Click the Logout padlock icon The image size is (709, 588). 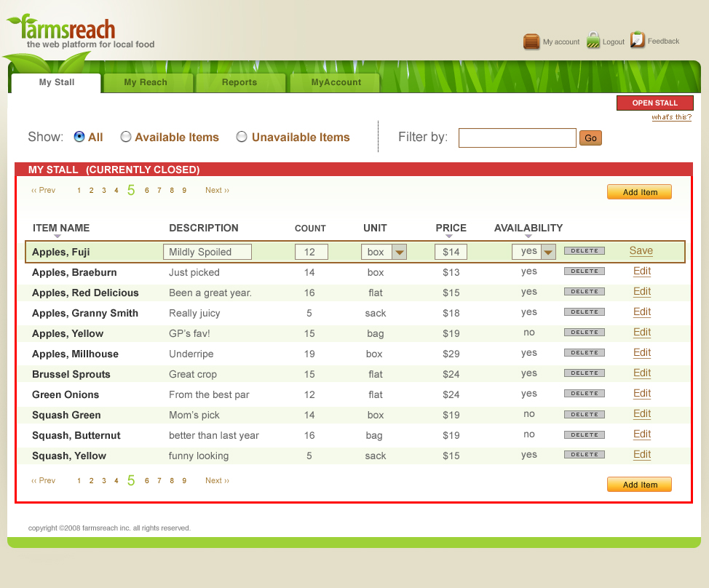coord(593,41)
